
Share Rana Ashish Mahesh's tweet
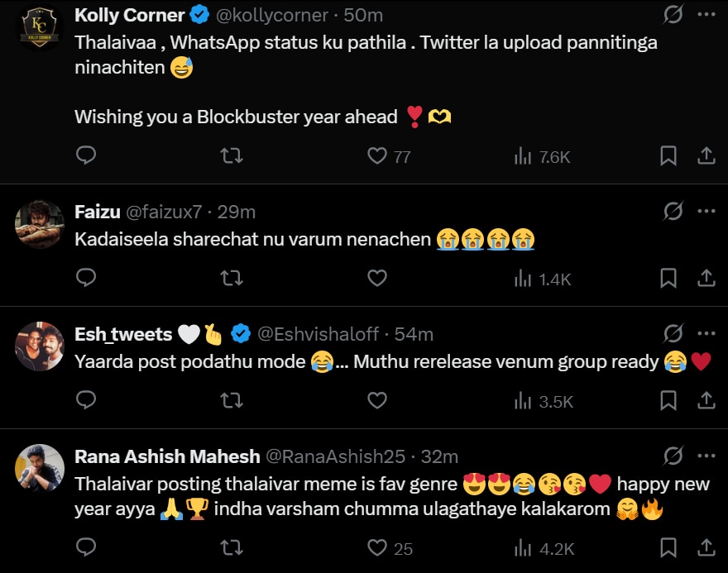click(706, 547)
